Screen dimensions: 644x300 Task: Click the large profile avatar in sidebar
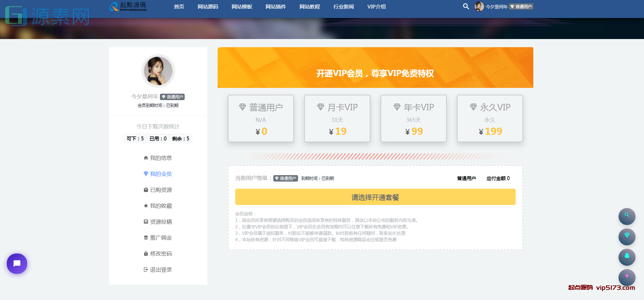tap(158, 71)
